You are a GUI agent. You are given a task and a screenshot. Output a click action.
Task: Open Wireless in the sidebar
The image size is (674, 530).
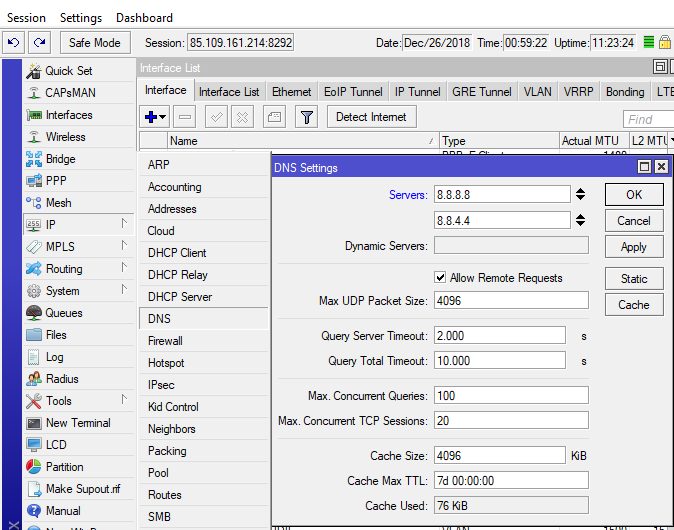80,137
